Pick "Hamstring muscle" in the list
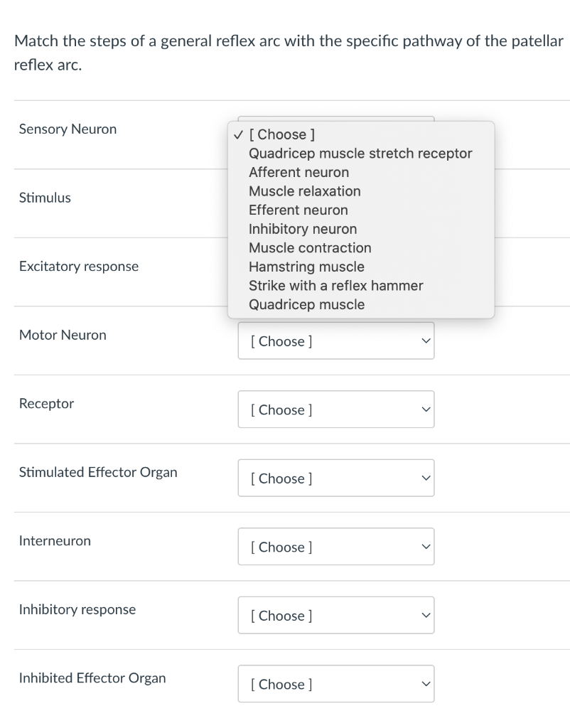570x728 pixels. (306, 267)
